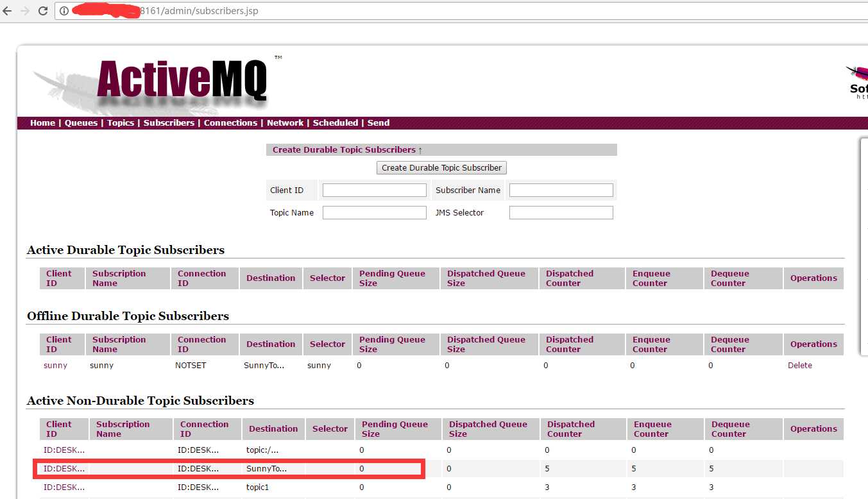The width and height of the screenshot is (868, 499).
Task: Click the site info icon in address bar
Action: tap(64, 11)
